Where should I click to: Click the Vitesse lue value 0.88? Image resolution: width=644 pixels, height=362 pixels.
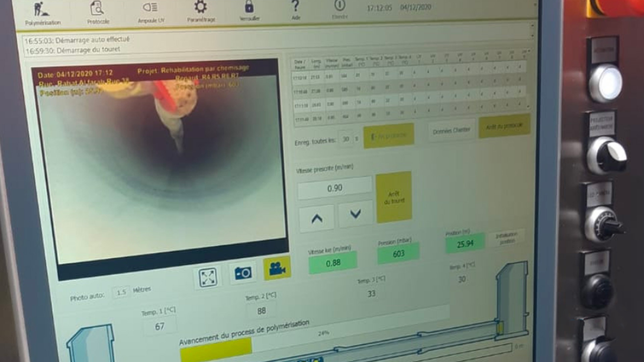(333, 263)
